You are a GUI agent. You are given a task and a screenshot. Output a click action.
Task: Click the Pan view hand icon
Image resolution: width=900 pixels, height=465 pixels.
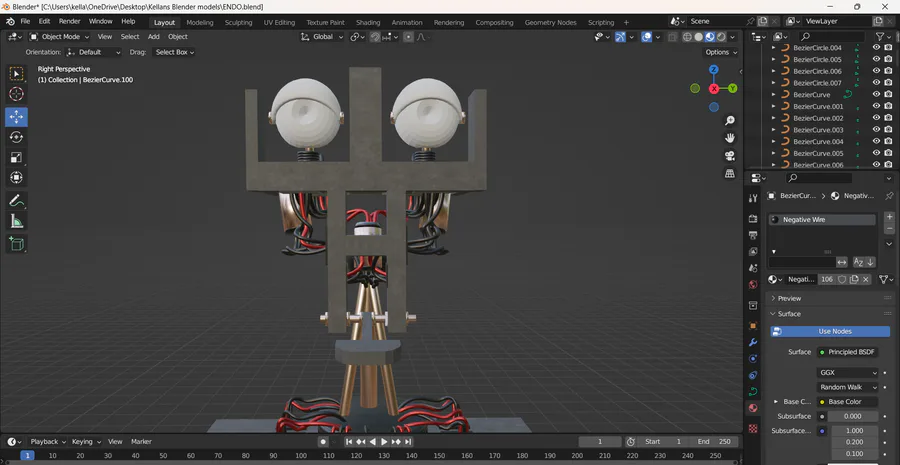[x=730, y=138]
